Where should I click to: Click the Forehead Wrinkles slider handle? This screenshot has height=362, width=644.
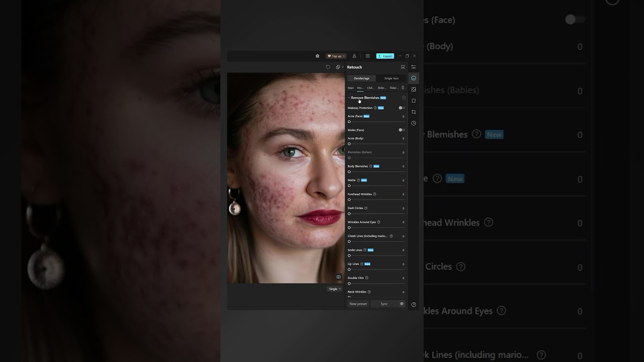point(349,200)
